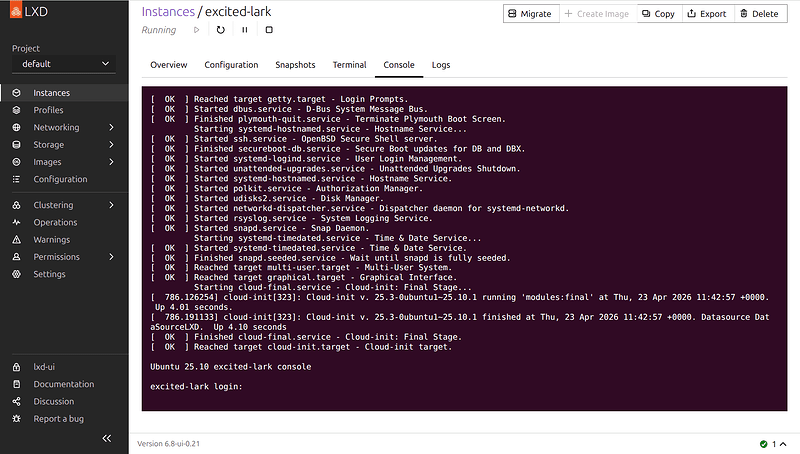Expand the Images submenu chevron
The width and height of the screenshot is (800, 454).
coord(111,162)
